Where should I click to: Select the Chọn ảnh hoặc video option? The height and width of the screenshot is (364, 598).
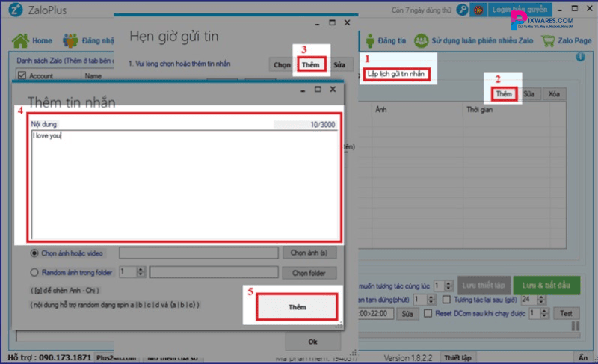[x=34, y=253]
